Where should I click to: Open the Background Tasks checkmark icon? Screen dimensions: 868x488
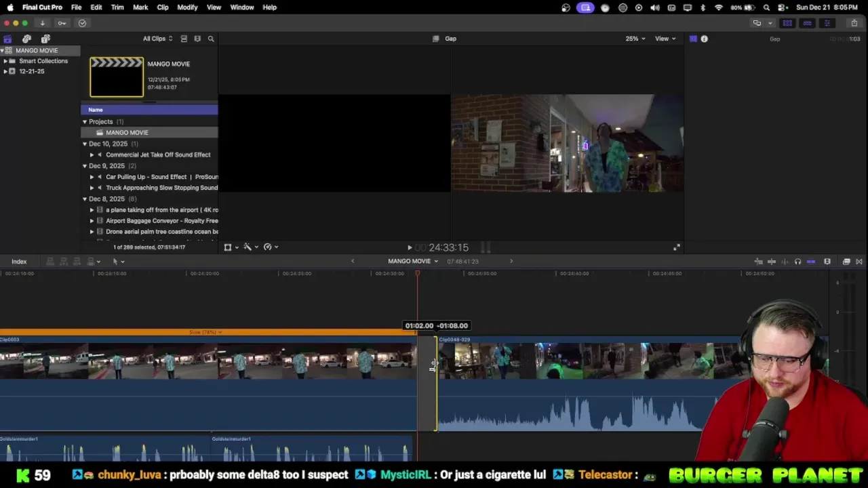click(82, 23)
